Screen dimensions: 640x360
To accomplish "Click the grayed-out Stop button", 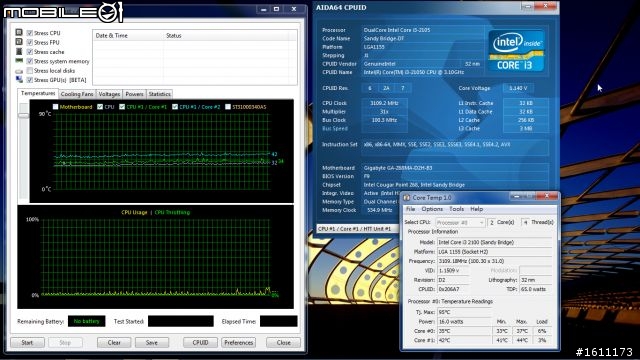I will click(65, 342).
